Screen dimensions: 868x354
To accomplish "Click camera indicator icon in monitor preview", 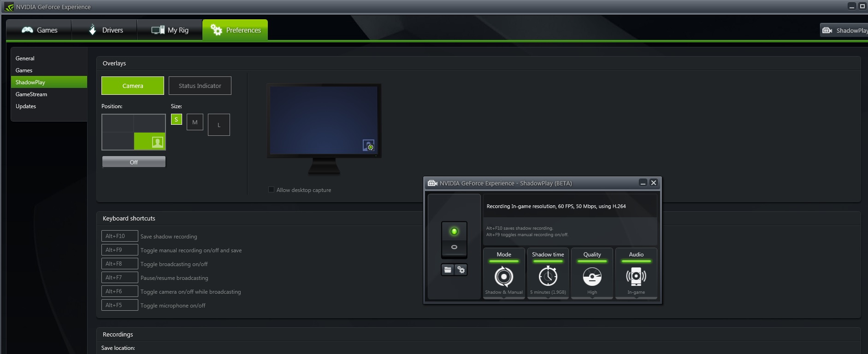I will [x=368, y=145].
